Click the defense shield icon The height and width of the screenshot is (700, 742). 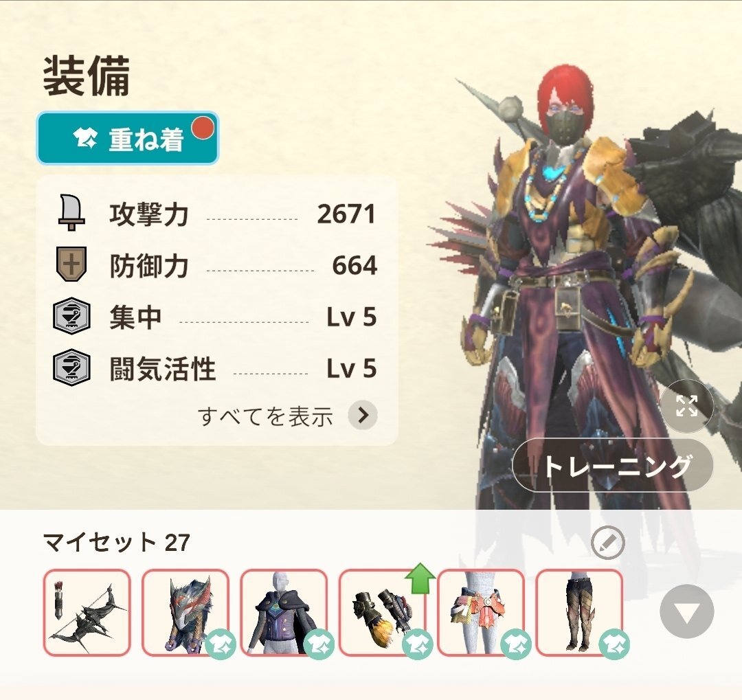(x=71, y=264)
